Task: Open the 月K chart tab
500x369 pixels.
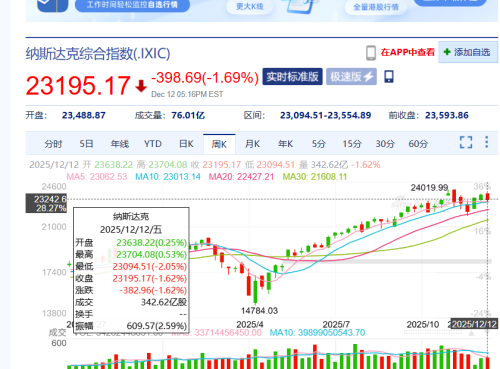Action: [x=252, y=144]
